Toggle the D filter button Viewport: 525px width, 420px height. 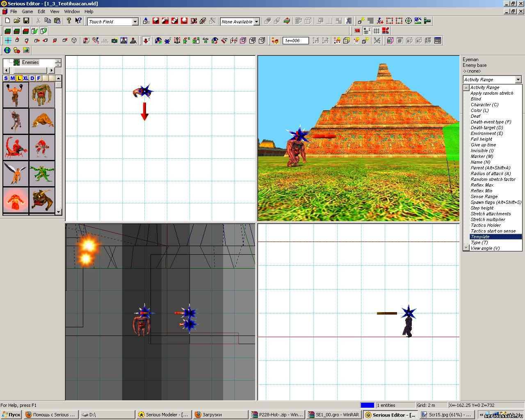tap(32, 78)
